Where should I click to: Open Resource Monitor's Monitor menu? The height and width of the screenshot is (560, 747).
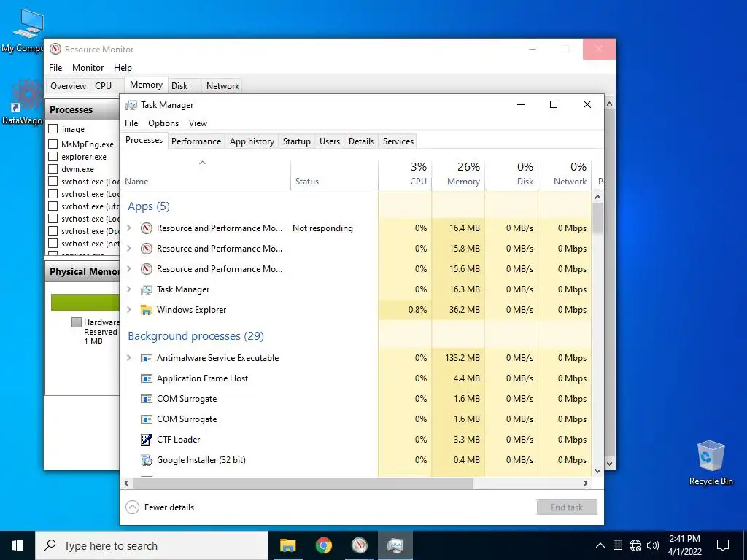point(88,68)
